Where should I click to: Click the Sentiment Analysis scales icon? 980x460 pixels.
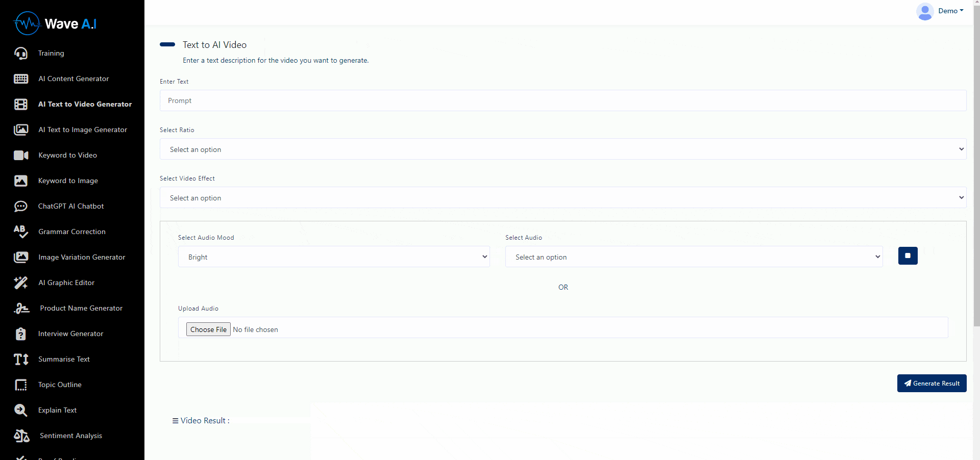pyautogui.click(x=21, y=436)
